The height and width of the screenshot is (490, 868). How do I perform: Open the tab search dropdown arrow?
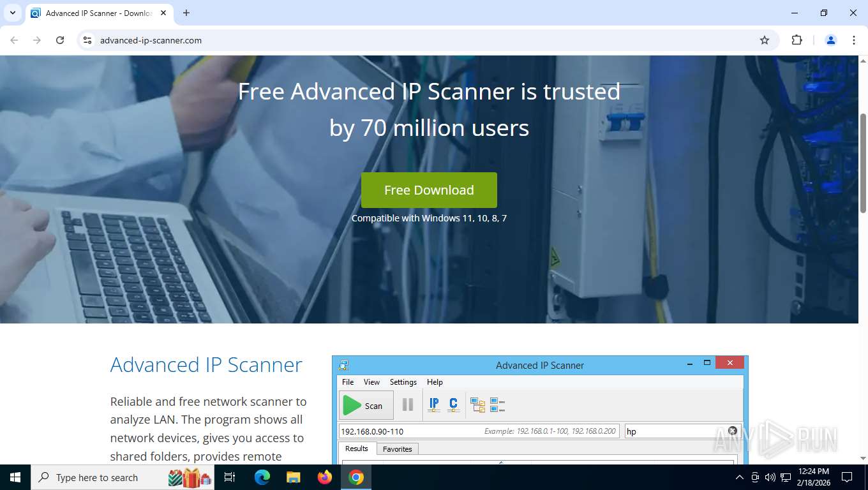[13, 13]
